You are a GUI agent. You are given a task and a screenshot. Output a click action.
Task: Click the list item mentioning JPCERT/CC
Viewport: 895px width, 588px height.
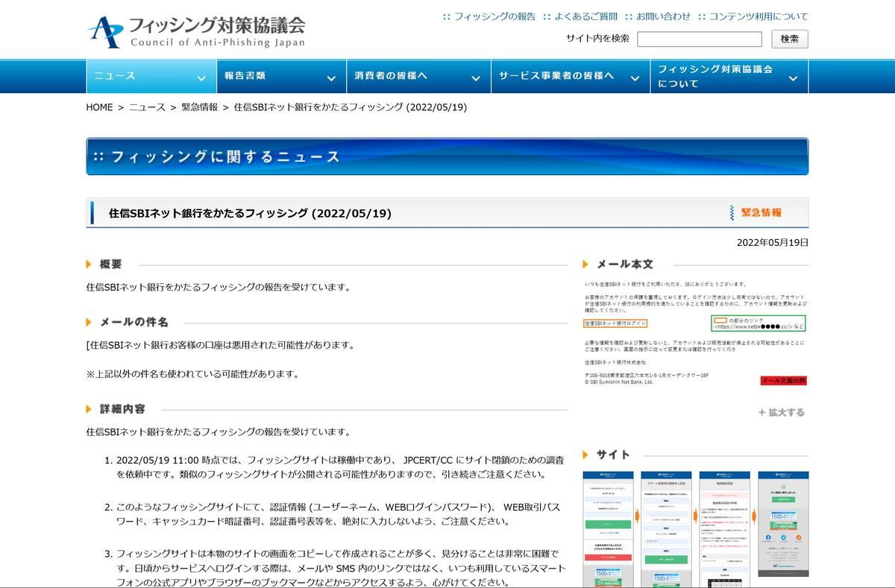pos(339,467)
